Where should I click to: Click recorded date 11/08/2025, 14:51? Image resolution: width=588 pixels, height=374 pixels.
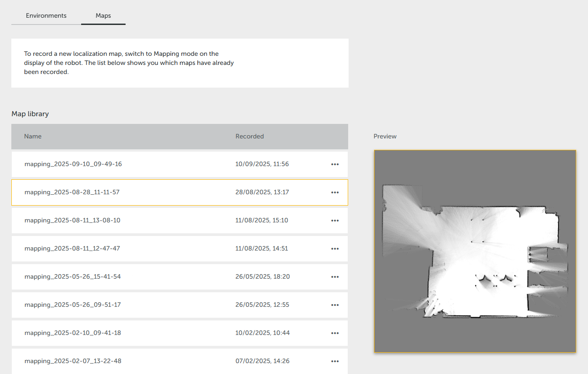(262, 249)
